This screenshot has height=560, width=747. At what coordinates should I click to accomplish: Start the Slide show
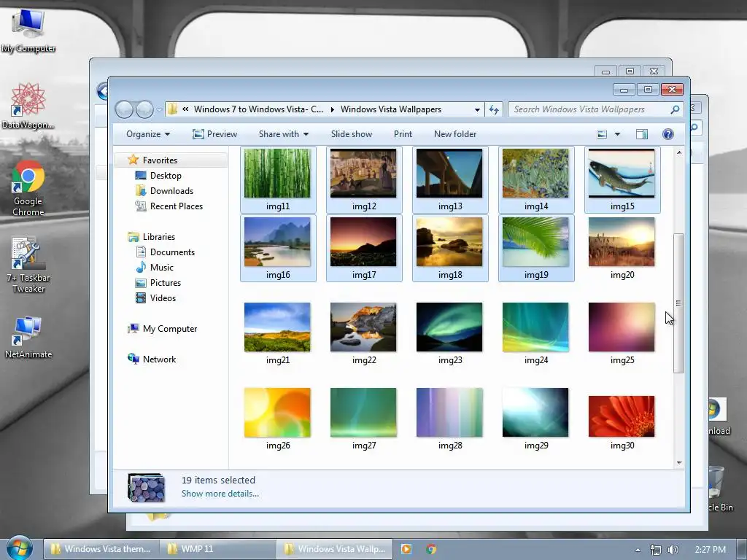coord(352,134)
